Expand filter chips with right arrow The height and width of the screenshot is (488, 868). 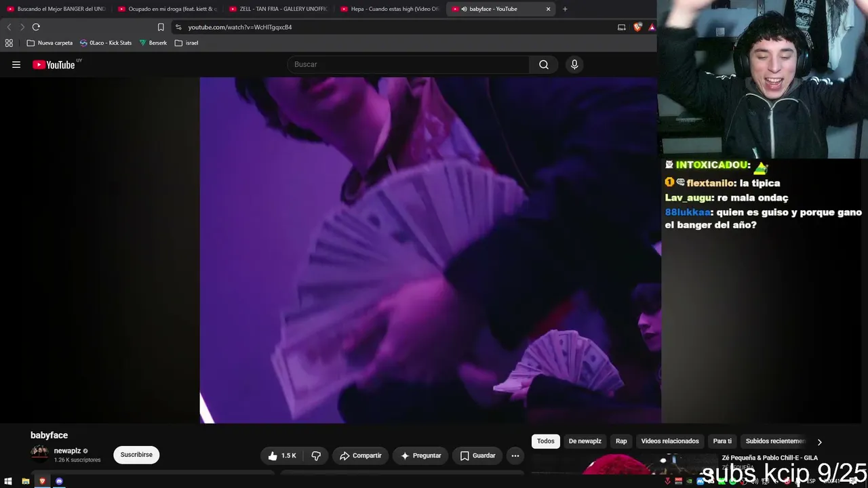coord(819,442)
